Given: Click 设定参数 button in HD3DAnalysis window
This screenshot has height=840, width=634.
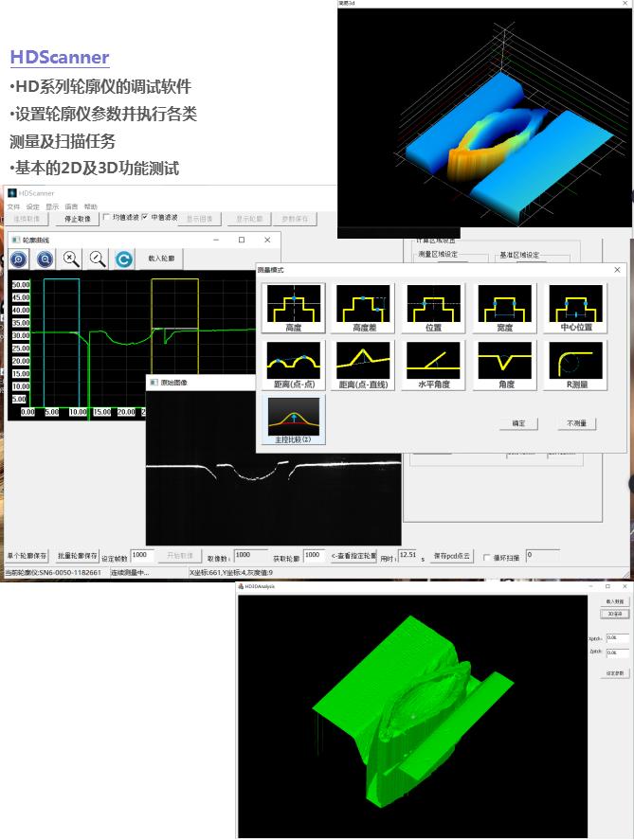Looking at the screenshot, I should pyautogui.click(x=615, y=673).
